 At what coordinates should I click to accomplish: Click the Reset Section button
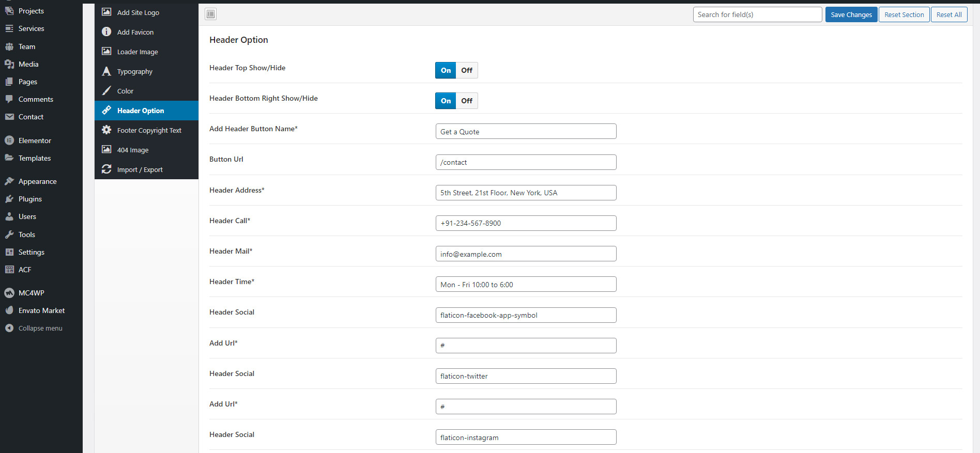tap(904, 14)
